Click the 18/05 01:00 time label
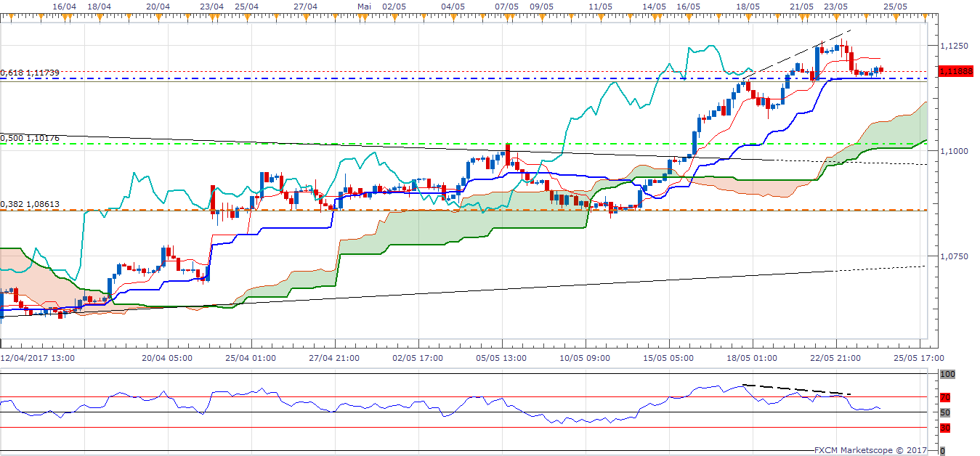Screen dimensions: 980x456 [x=750, y=358]
